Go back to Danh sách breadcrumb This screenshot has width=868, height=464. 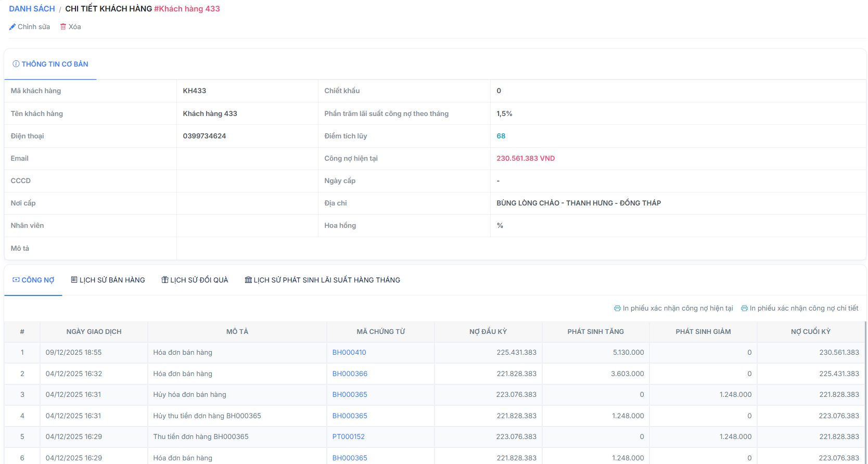point(32,9)
